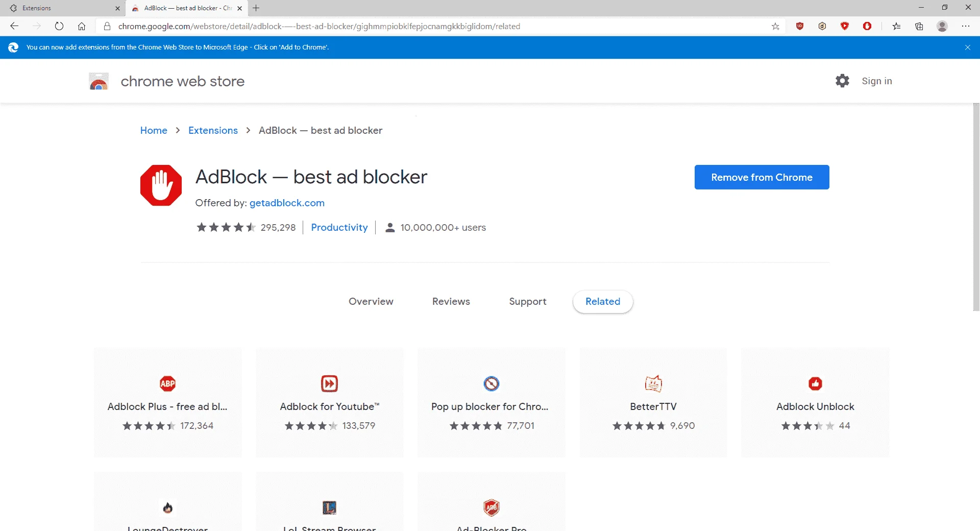
Task: Open the Overview tab
Action: [x=371, y=302]
